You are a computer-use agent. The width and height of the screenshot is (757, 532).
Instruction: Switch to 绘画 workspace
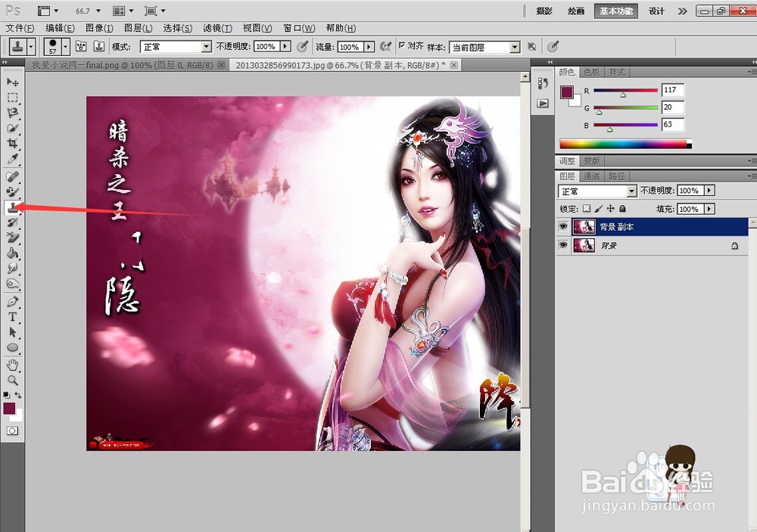[575, 11]
